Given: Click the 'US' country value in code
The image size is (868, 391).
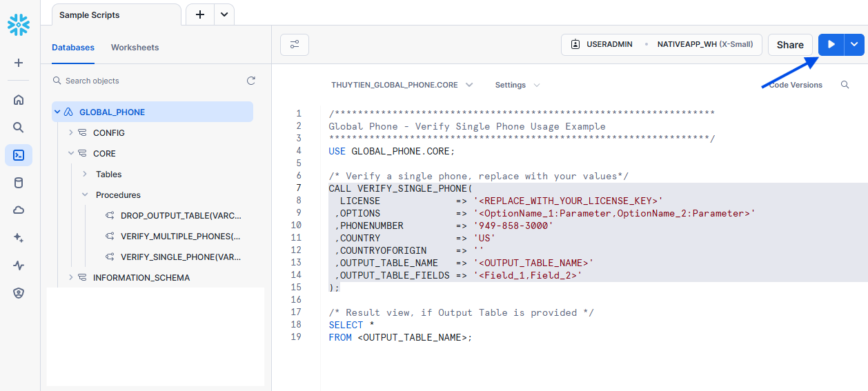Looking at the screenshot, I should tap(484, 238).
